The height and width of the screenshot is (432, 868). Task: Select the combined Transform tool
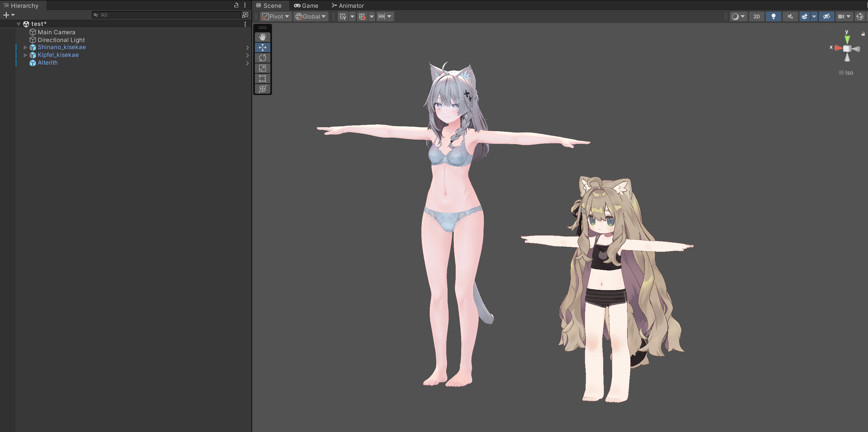[263, 89]
